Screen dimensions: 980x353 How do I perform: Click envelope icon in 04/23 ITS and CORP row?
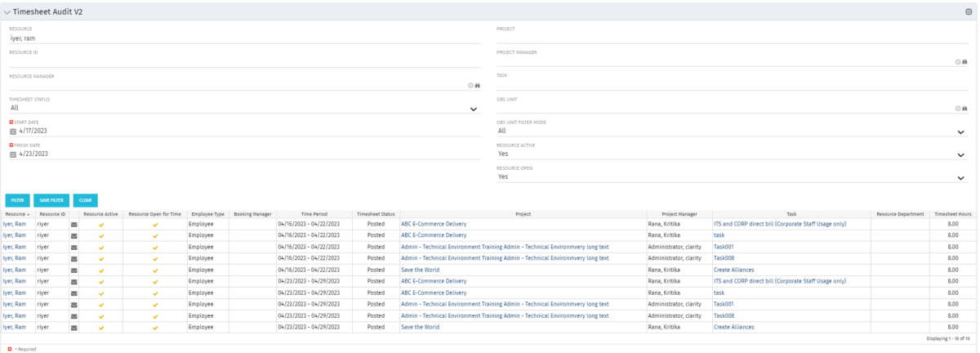pos(74,280)
